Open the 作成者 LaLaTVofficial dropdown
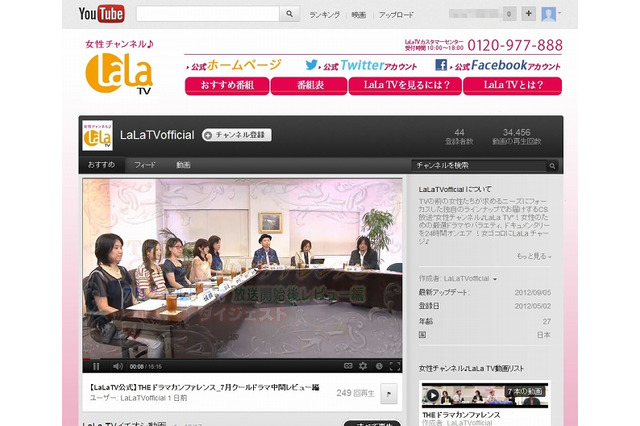This screenshot has height=426, width=640. [458, 279]
